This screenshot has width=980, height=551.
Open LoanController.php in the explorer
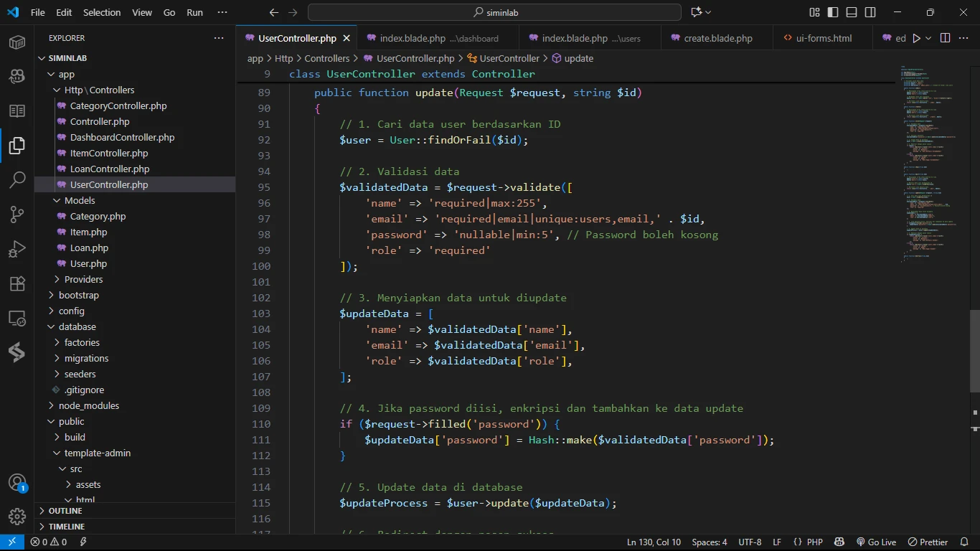click(x=110, y=169)
